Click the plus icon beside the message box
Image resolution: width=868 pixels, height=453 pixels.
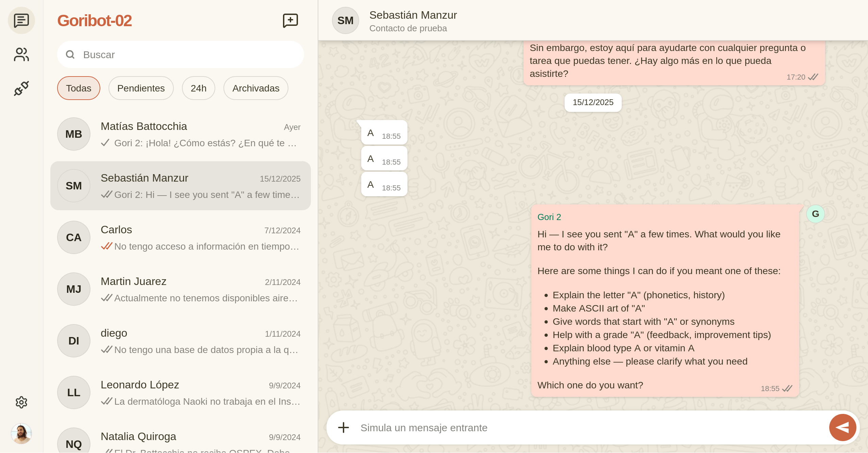[344, 427]
